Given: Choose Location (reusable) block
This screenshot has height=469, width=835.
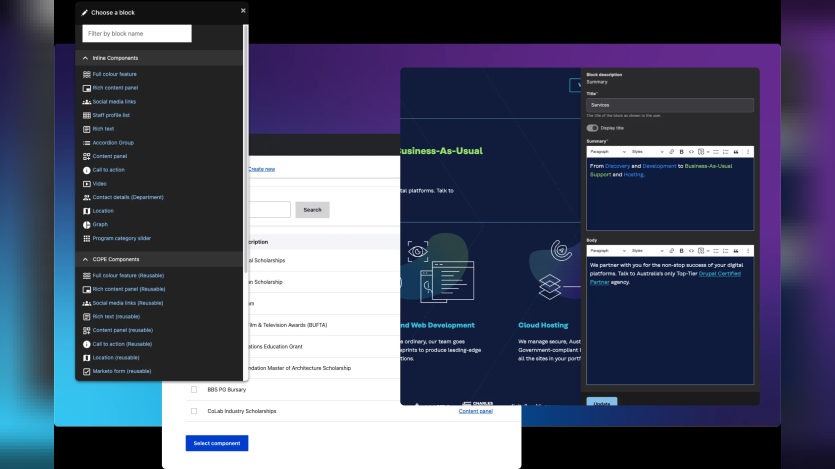Looking at the screenshot, I should point(116,358).
